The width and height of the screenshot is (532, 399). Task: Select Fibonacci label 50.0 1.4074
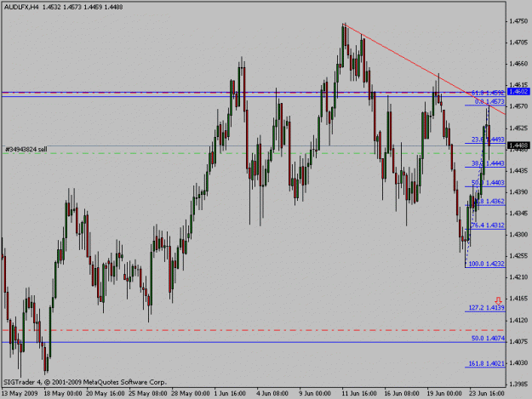[x=488, y=339]
